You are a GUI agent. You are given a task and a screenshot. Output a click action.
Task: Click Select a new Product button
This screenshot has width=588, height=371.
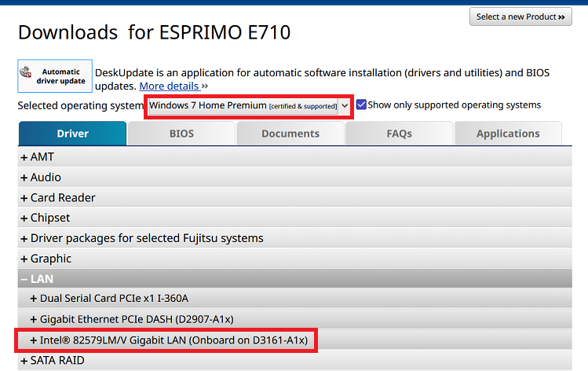pyautogui.click(x=520, y=17)
